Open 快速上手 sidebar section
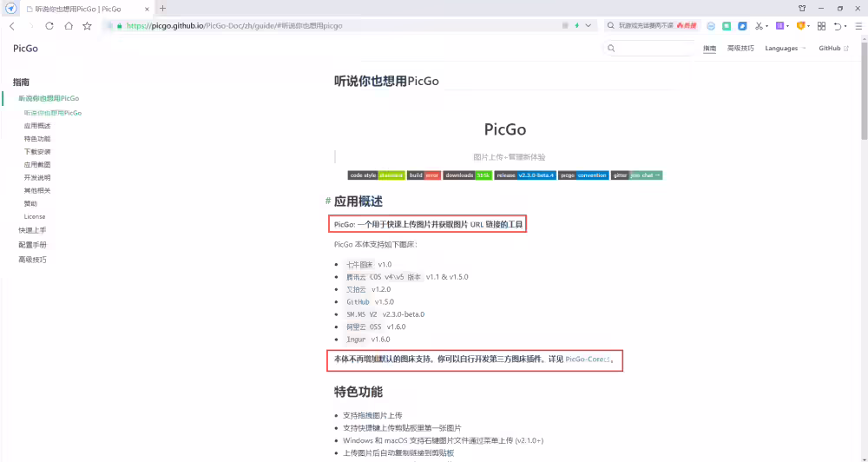 point(32,230)
